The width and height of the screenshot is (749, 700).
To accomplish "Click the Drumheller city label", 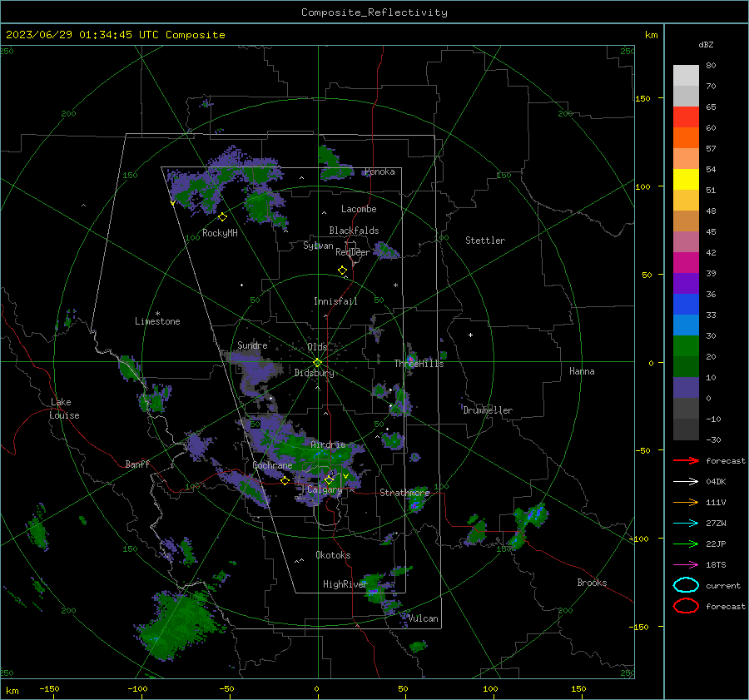I will tap(488, 410).
